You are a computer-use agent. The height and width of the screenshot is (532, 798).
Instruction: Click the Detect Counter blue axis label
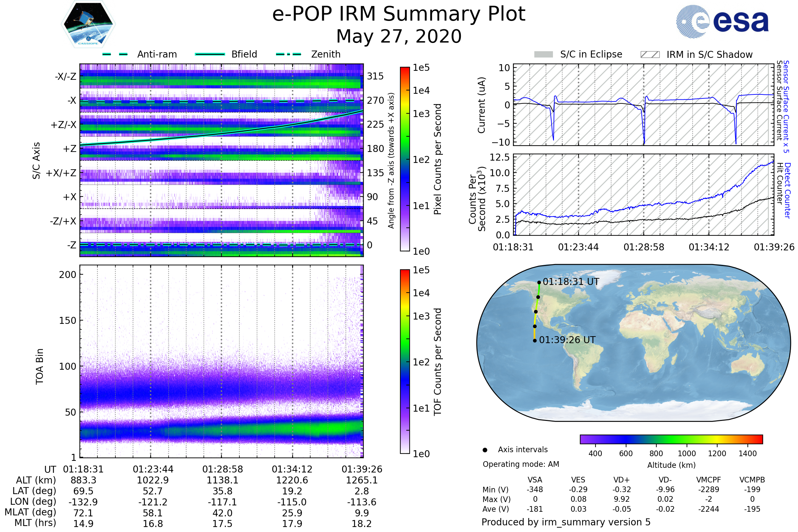coord(788,190)
